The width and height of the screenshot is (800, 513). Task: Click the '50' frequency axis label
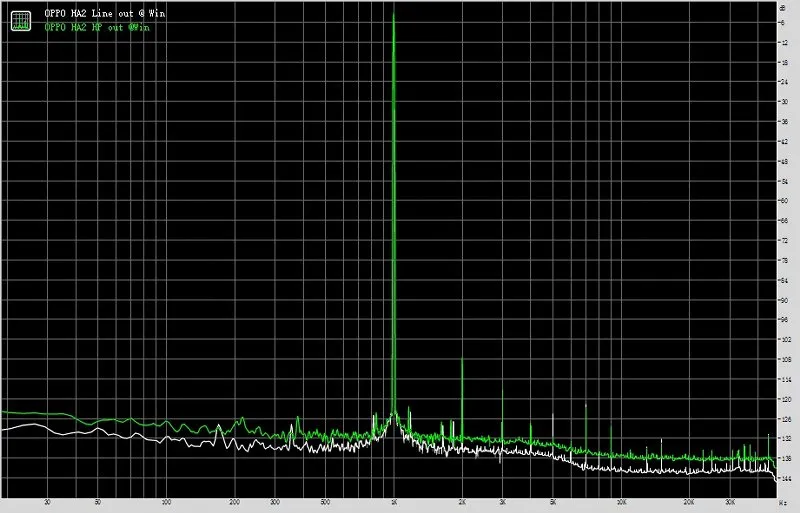[97, 502]
